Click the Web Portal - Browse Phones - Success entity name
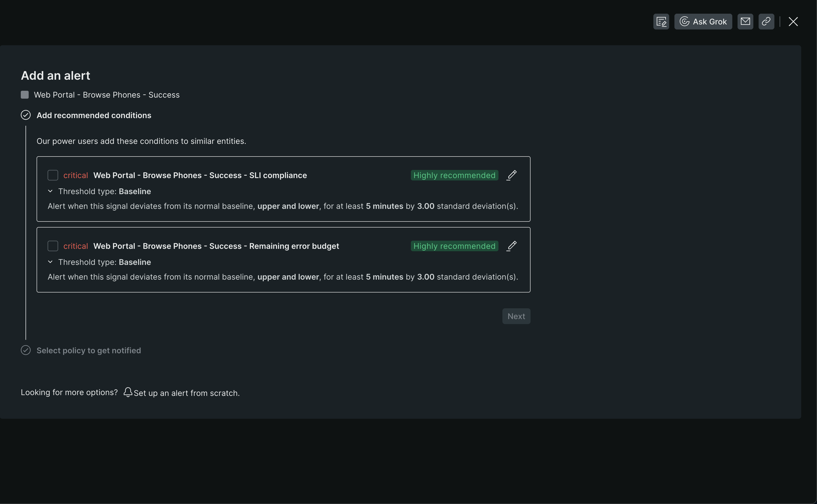 tap(107, 95)
